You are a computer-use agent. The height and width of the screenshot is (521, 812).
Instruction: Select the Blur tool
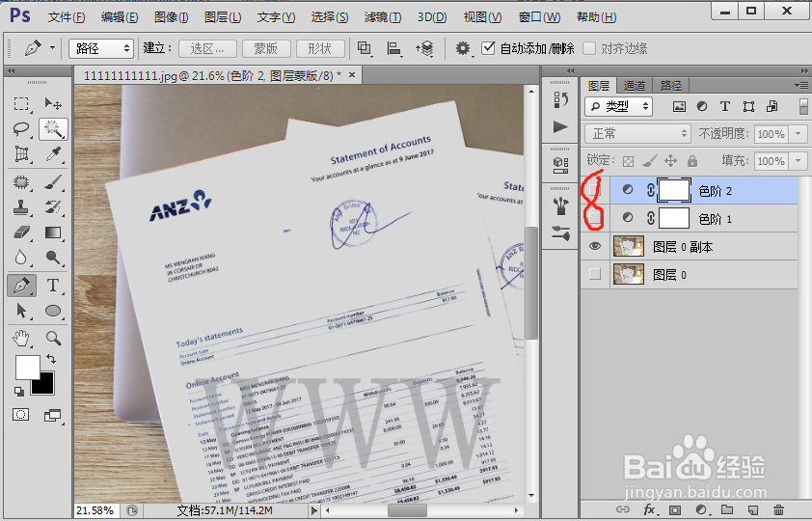21,257
